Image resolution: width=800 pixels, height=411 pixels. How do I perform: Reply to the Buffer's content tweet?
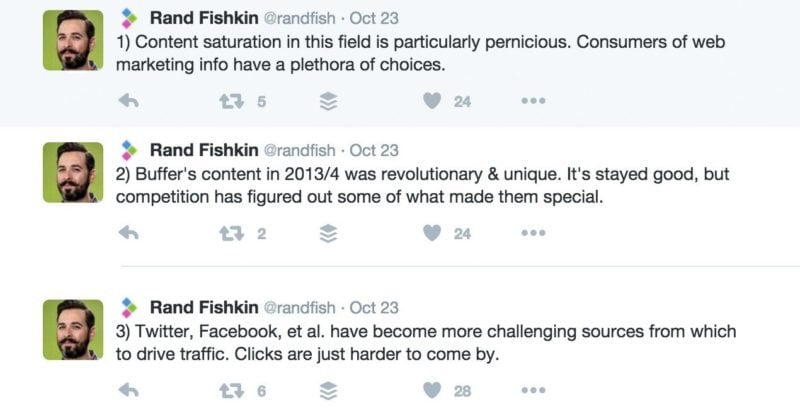click(129, 233)
